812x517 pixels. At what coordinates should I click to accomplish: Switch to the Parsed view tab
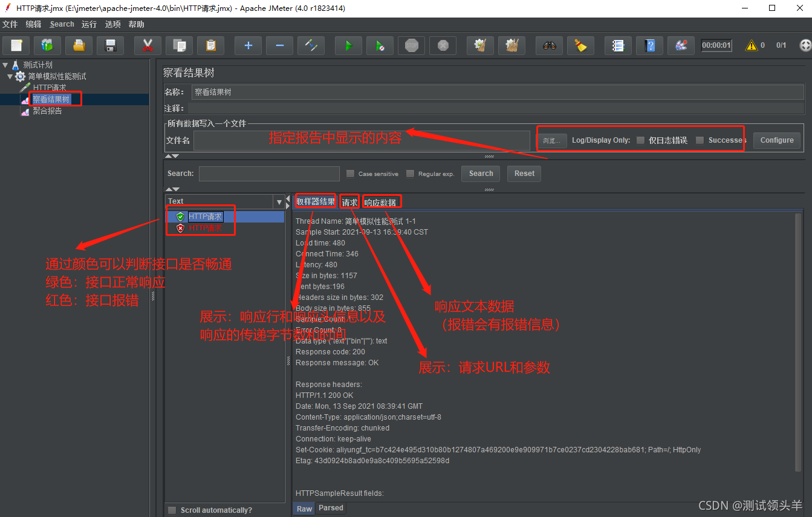tap(331, 508)
